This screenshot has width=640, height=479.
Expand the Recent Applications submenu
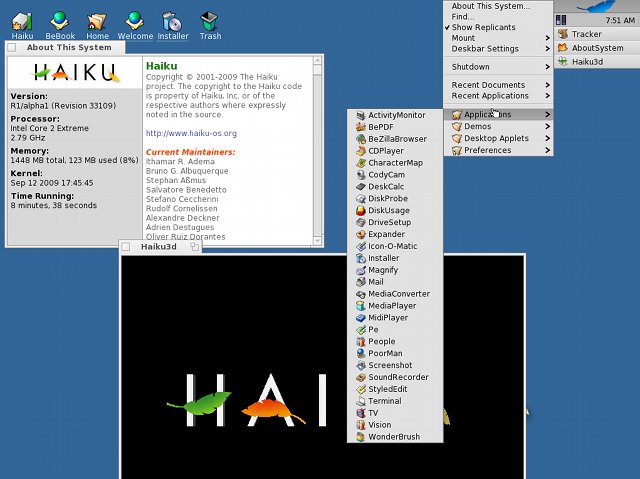pos(498,95)
